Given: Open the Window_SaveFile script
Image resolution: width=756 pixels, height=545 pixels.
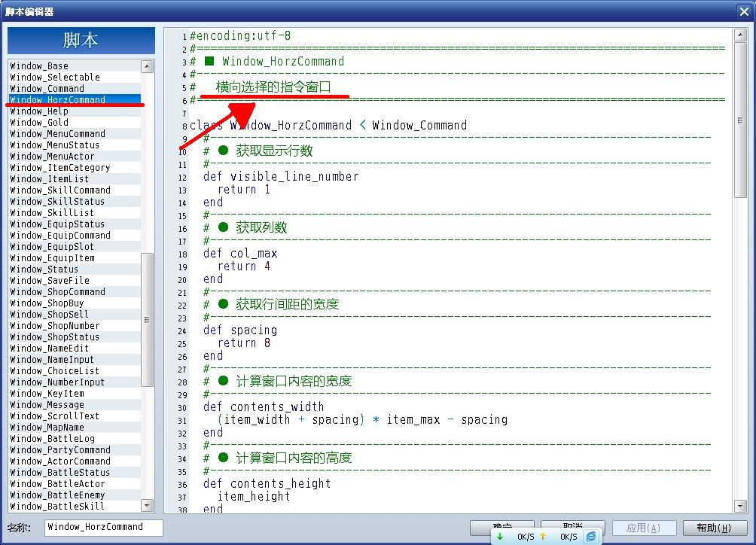Looking at the screenshot, I should pyautogui.click(x=75, y=281).
